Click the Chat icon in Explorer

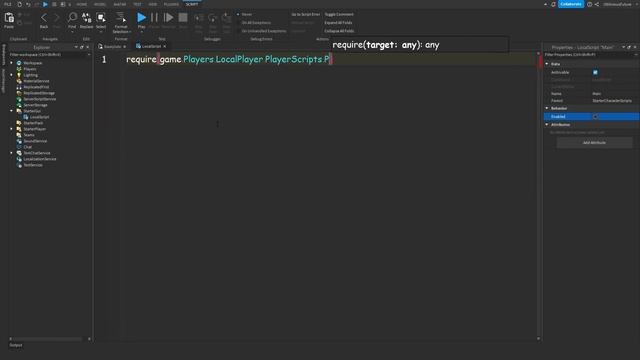tap(19, 147)
